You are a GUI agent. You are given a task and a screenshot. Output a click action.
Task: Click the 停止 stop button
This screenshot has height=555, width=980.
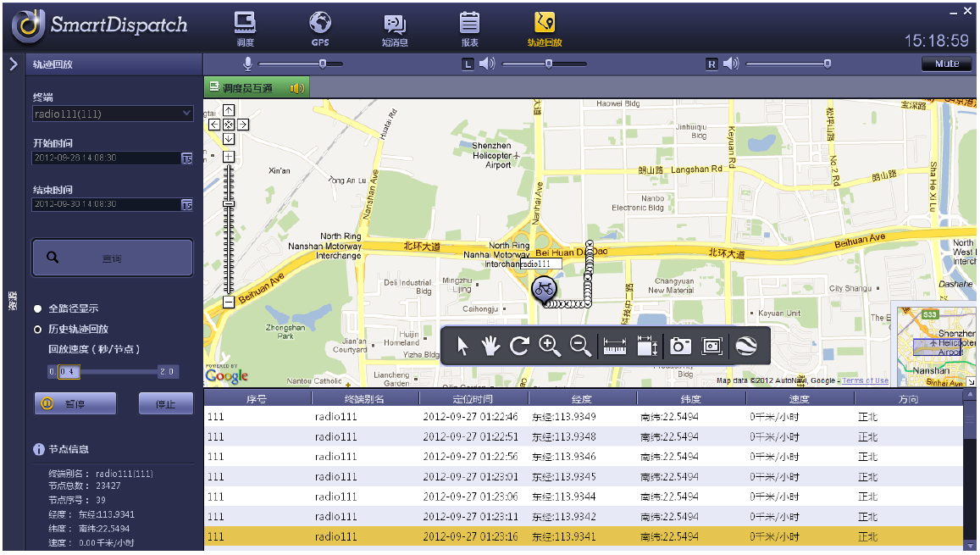point(166,403)
